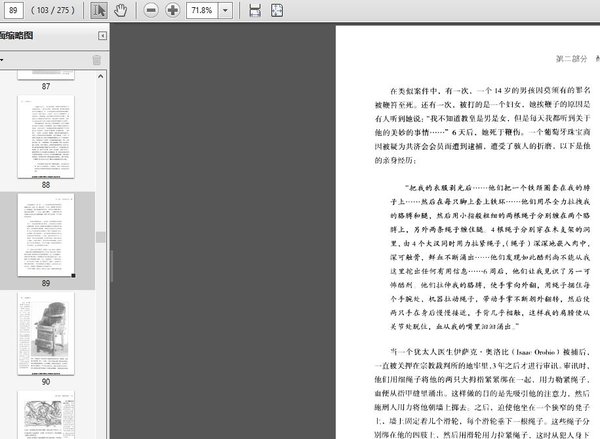Viewport: 600px width, 439px height.
Task: Click the fit full page icon
Action: pos(277,10)
